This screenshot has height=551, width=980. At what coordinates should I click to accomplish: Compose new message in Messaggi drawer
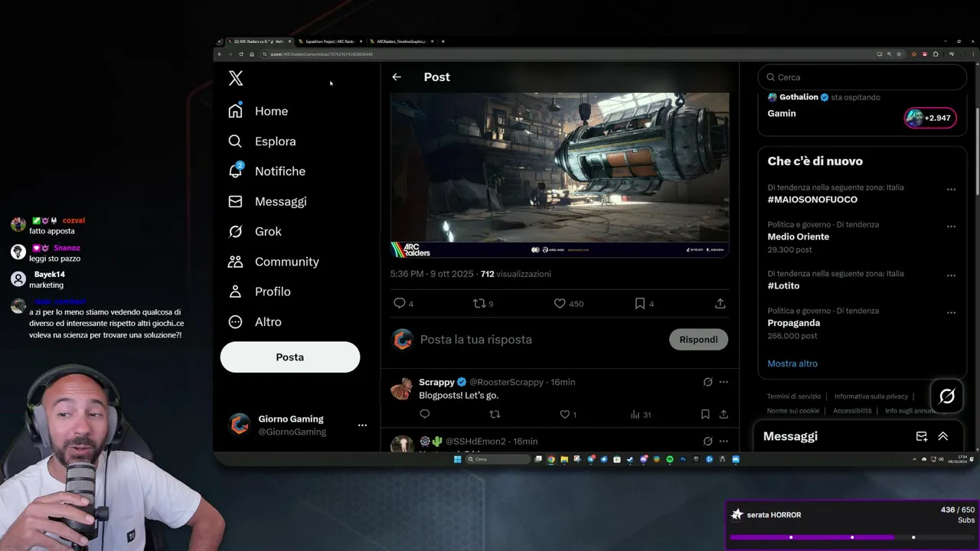(x=922, y=436)
